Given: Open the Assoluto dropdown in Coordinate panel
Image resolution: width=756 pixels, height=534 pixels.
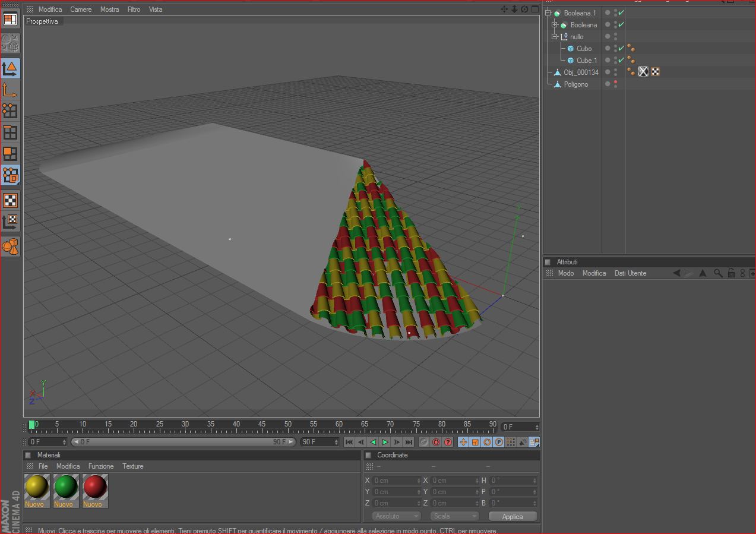Looking at the screenshot, I should tap(397, 516).
